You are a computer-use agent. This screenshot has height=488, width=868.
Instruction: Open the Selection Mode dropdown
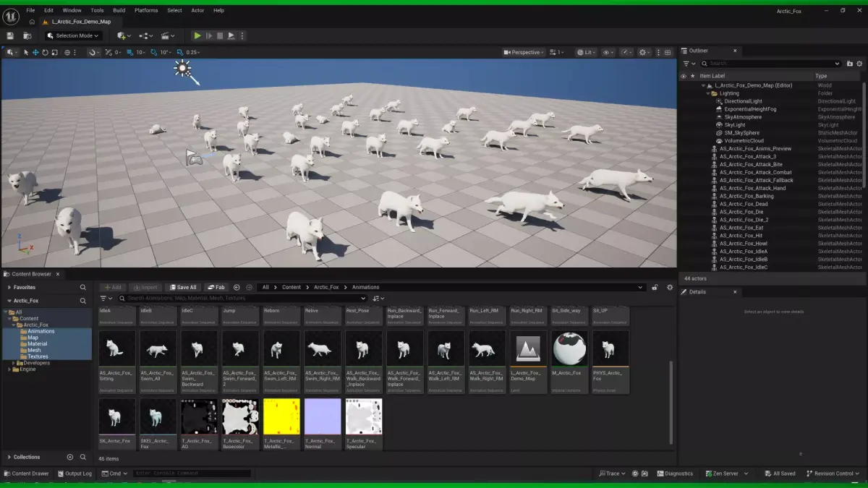[72, 35]
